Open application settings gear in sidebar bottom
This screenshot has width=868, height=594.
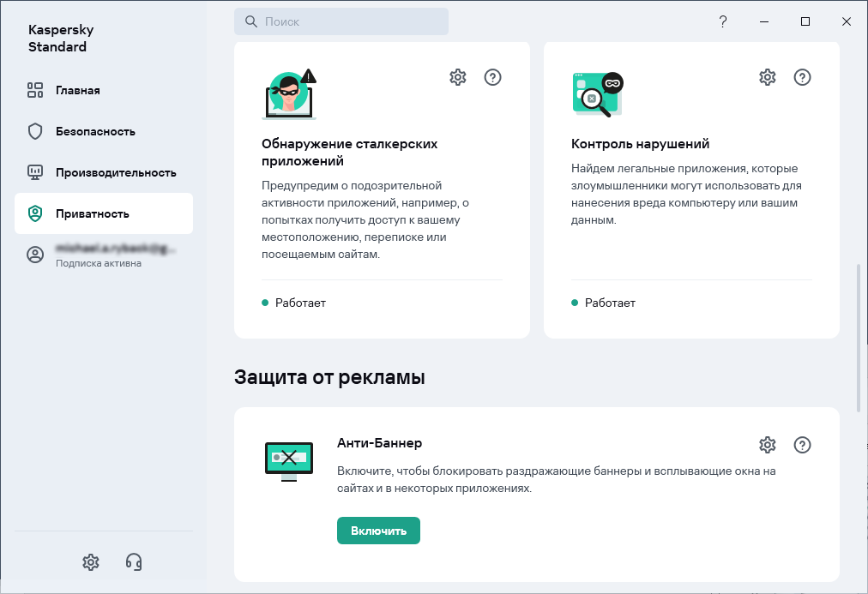91,562
